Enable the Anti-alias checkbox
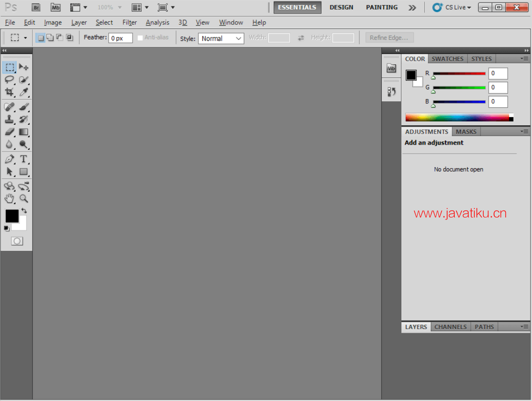The image size is (532, 401). [x=140, y=38]
